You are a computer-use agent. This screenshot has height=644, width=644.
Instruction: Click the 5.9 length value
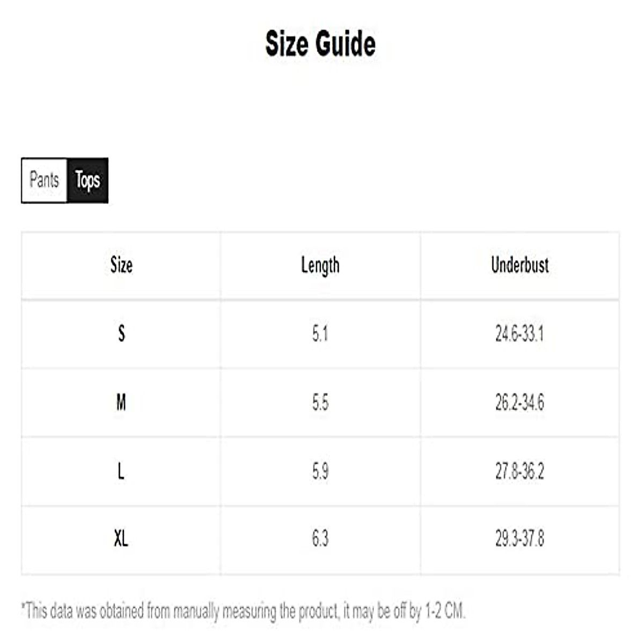click(320, 471)
